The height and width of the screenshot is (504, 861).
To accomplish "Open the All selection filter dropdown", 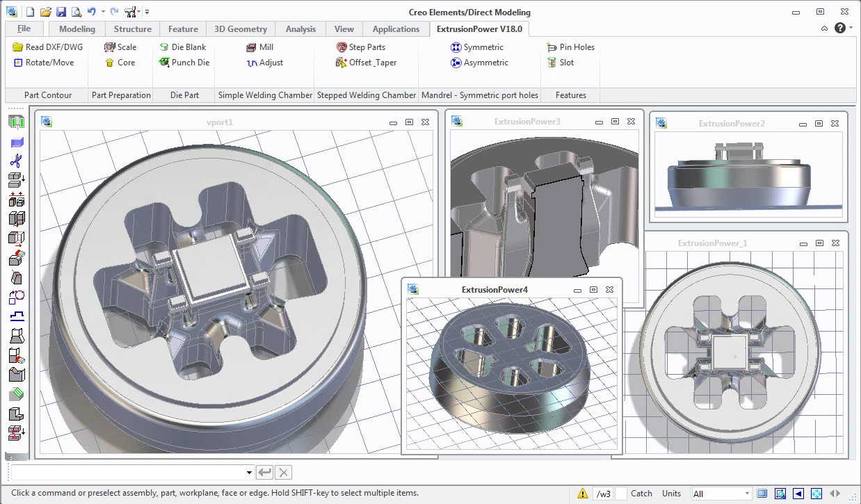I will (721, 494).
